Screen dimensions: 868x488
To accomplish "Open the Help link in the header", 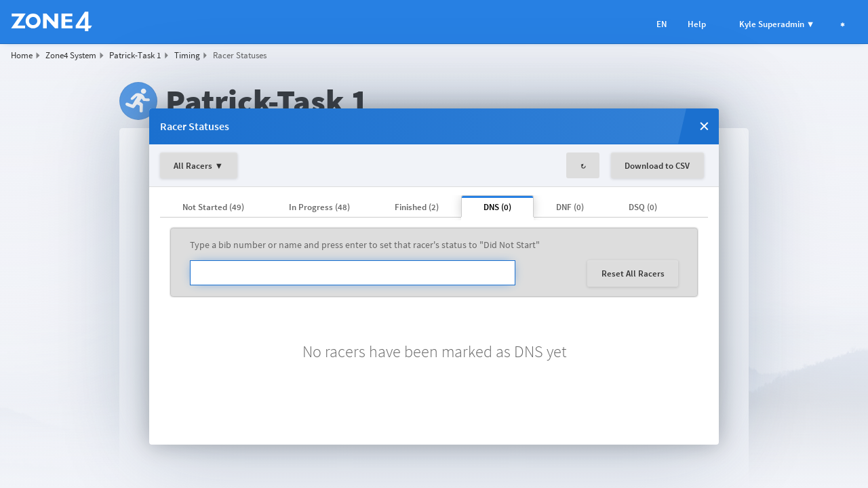I will point(696,24).
